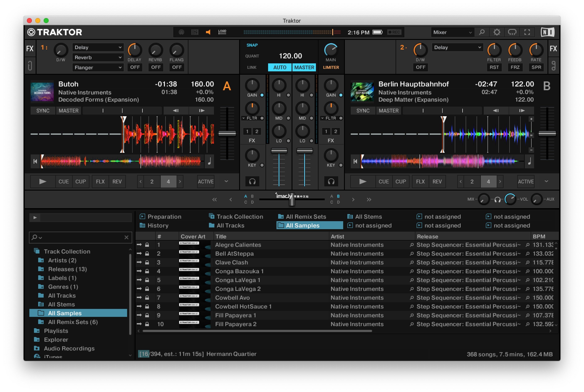
Task: Toggle ACTIVE loop on Deck A
Action: [206, 182]
